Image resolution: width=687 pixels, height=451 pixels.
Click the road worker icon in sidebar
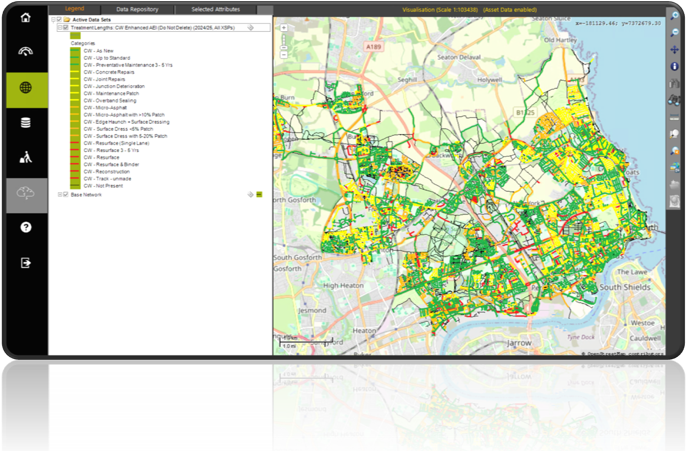coord(26,158)
